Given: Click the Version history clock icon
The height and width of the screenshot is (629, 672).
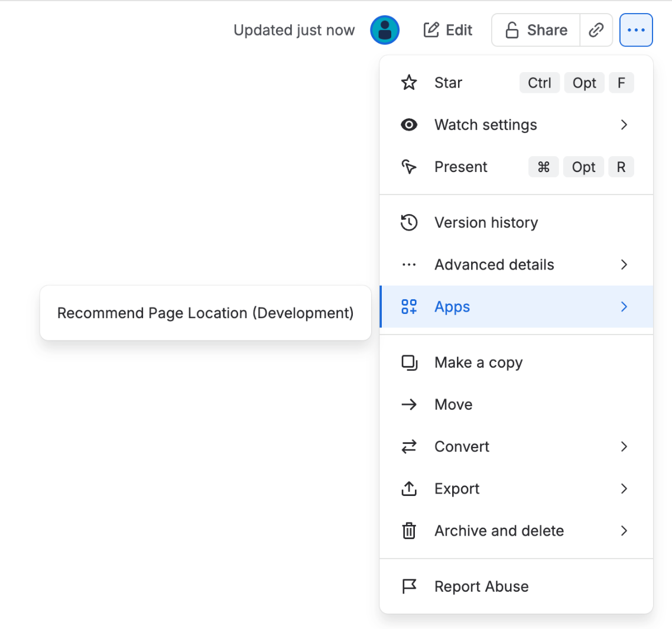Looking at the screenshot, I should 409,222.
